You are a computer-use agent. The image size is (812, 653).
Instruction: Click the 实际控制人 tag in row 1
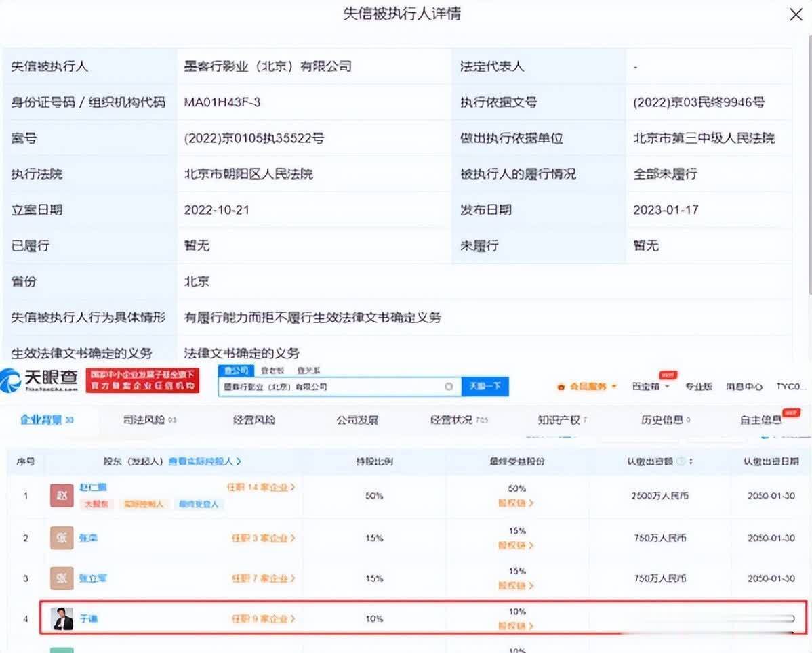tap(143, 504)
